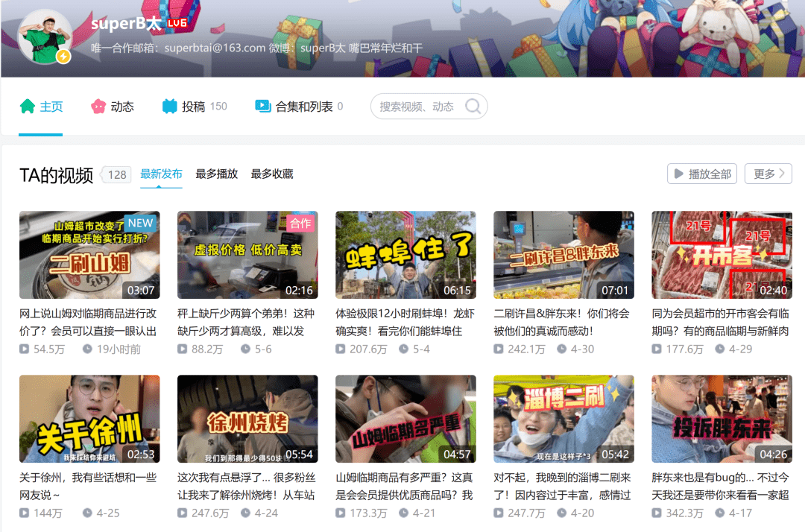Select the 最新发布 sort option
805x532 pixels.
click(161, 174)
